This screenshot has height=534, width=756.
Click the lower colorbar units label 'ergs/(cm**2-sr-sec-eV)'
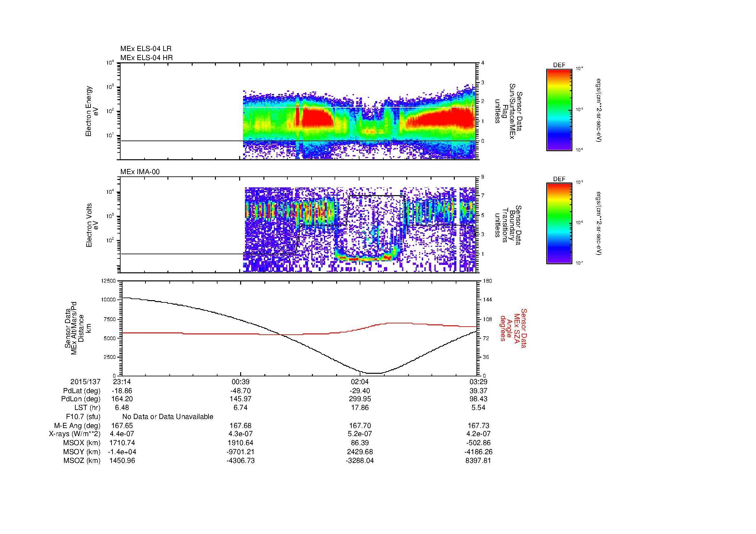pyautogui.click(x=599, y=224)
